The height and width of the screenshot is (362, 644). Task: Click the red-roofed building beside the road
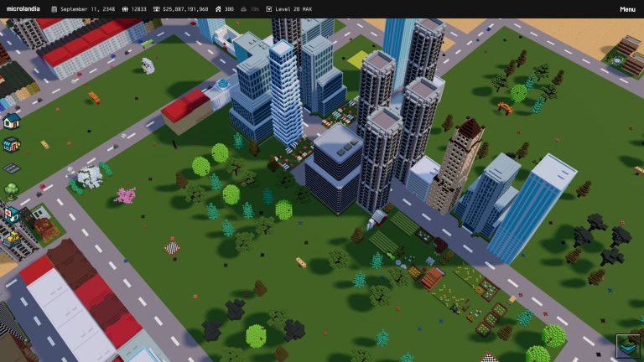click(185, 107)
